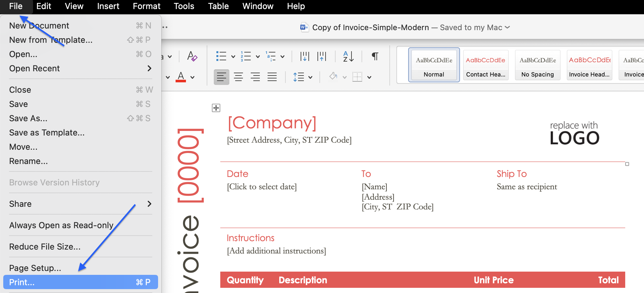Viewport: 644px width, 293px height.
Task: Expand the Saved to my Mac title dropdown
Action: tap(507, 27)
